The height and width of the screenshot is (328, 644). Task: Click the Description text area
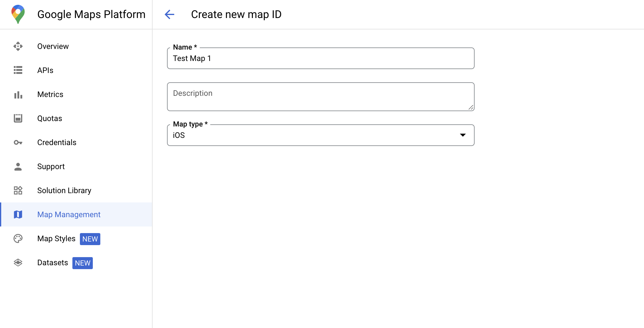pos(321,97)
